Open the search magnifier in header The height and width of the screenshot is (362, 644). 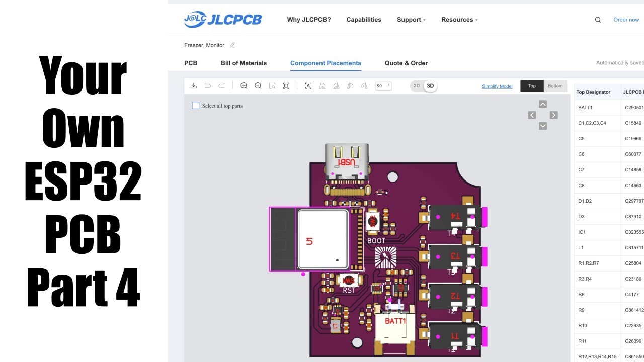(x=598, y=20)
